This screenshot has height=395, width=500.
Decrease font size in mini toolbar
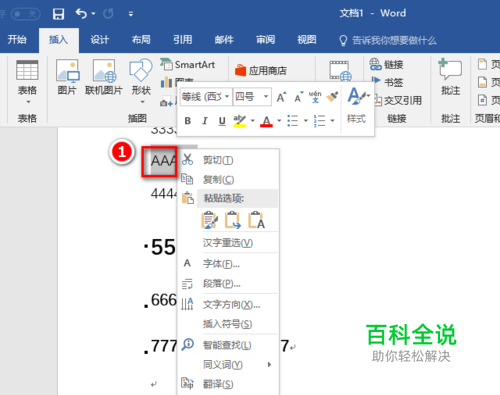click(x=298, y=97)
